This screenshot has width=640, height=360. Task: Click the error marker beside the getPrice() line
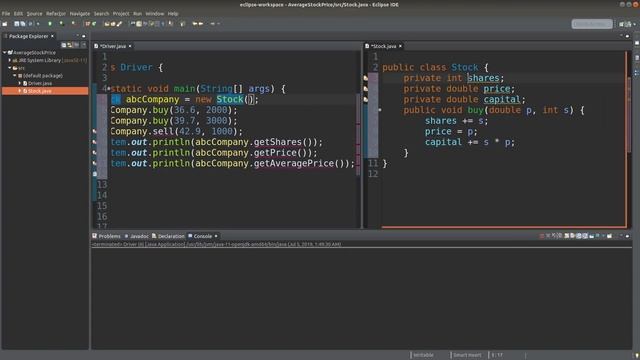click(95, 153)
